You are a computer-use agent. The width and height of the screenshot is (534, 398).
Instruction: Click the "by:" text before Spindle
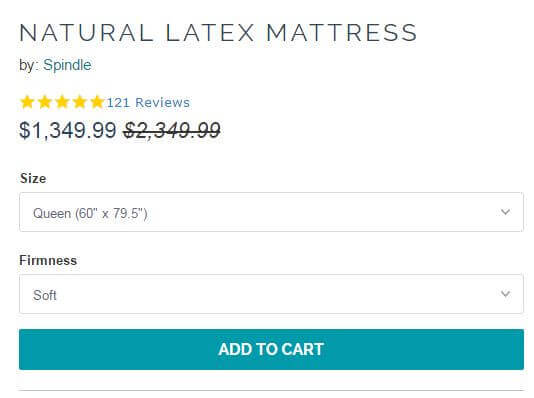29,65
